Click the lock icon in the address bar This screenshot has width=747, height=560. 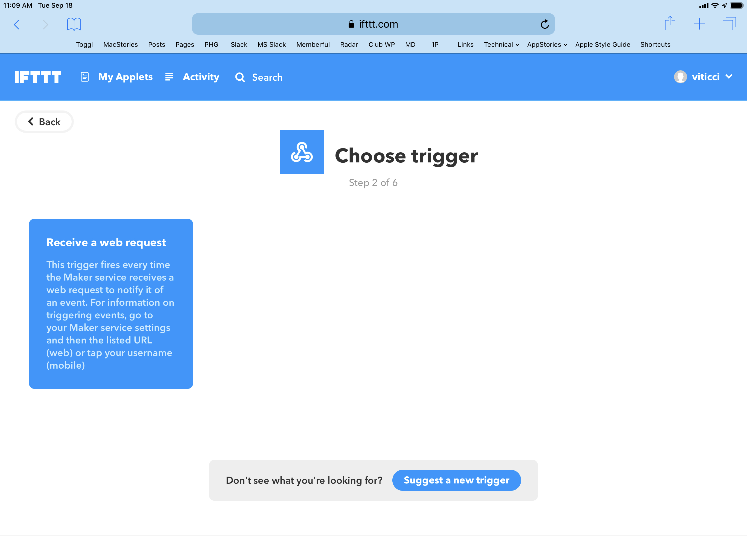[351, 24]
